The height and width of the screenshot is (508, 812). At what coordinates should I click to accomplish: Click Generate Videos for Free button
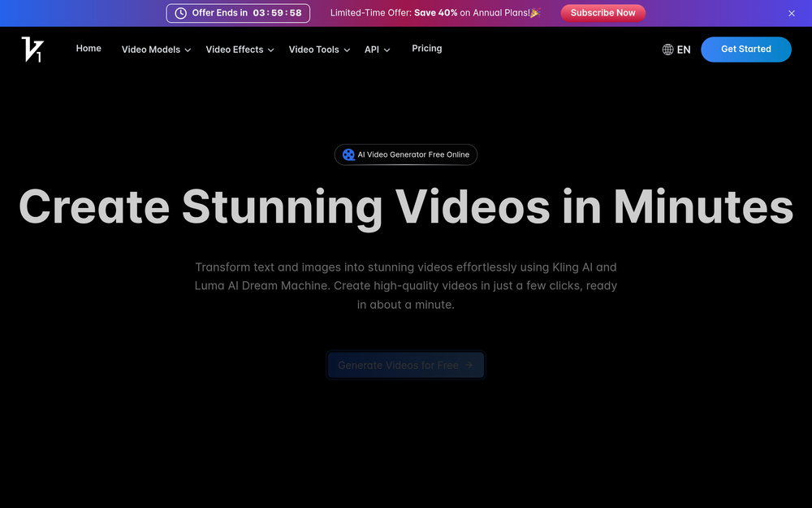[405, 365]
